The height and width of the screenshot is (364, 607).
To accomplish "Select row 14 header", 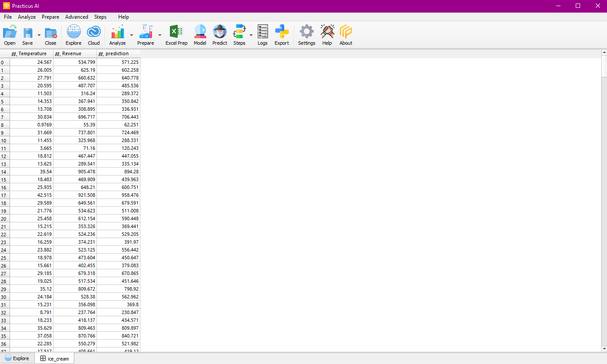I will click(4, 172).
